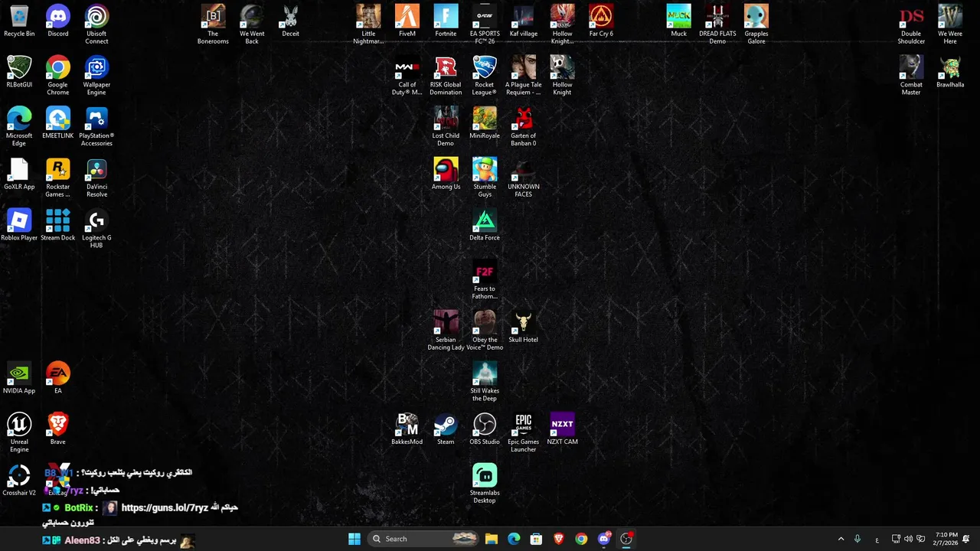Click the RLBotGUI desktop icon
This screenshot has height=551, width=980.
19,72
